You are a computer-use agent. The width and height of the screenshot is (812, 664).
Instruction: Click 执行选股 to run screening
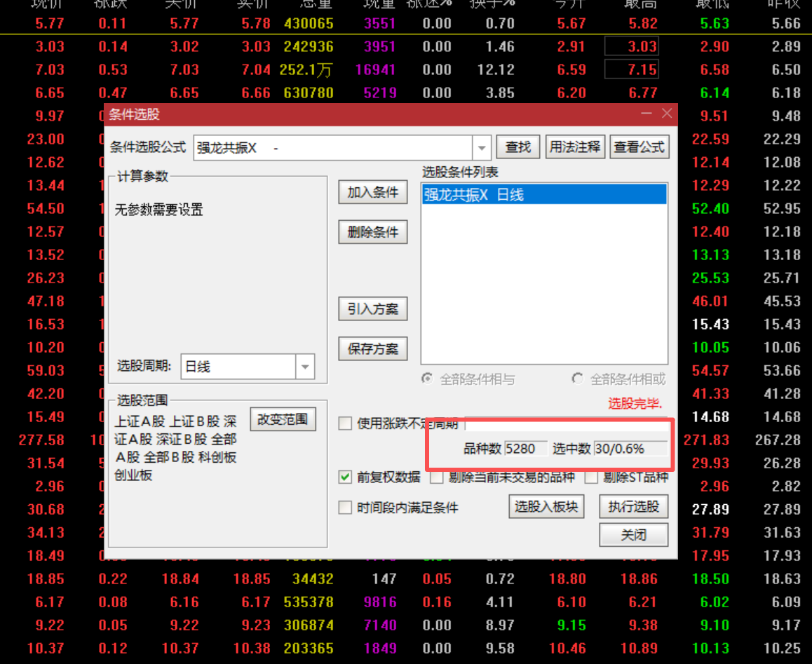[633, 506]
